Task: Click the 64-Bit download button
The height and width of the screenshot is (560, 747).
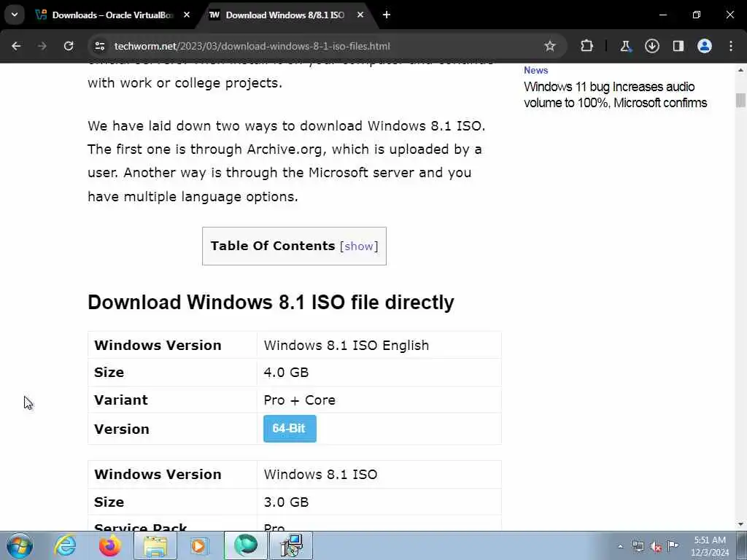Action: (x=290, y=429)
